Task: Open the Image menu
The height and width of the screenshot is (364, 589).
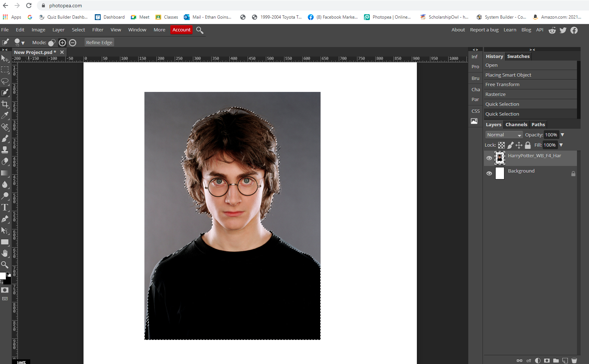Action: tap(38, 30)
